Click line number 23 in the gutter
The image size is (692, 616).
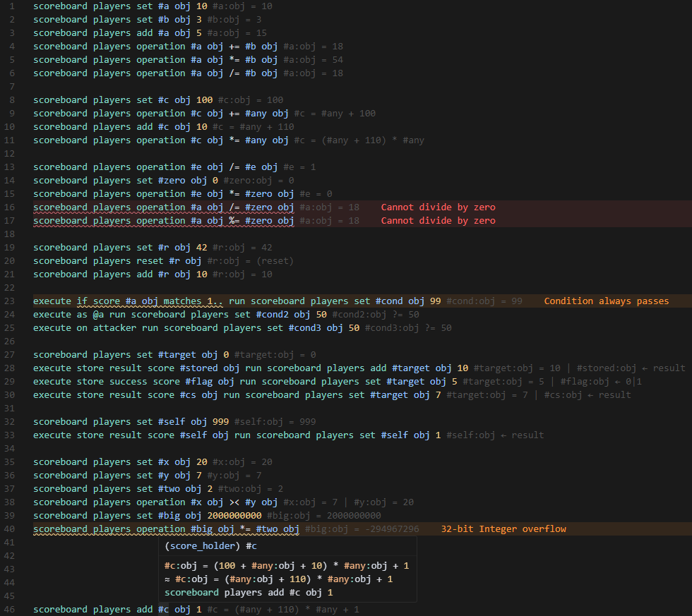9,301
